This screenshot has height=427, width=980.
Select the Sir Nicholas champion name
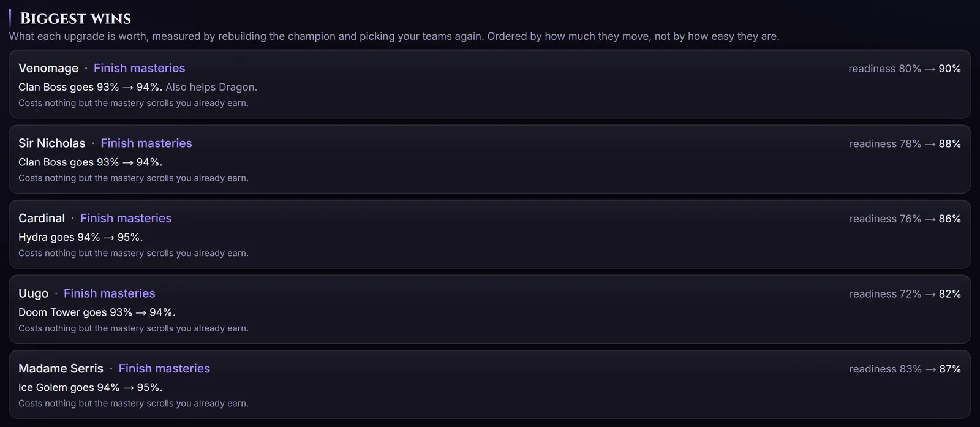point(52,143)
